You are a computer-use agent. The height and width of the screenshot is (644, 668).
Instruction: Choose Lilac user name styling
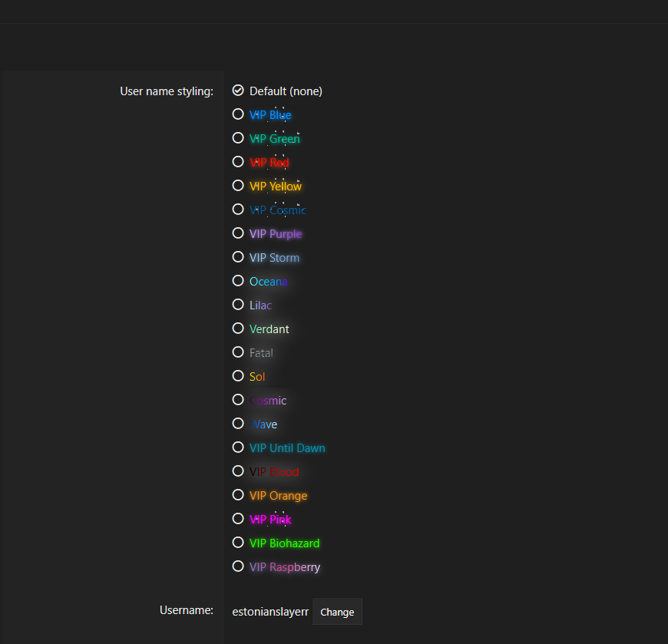point(238,305)
